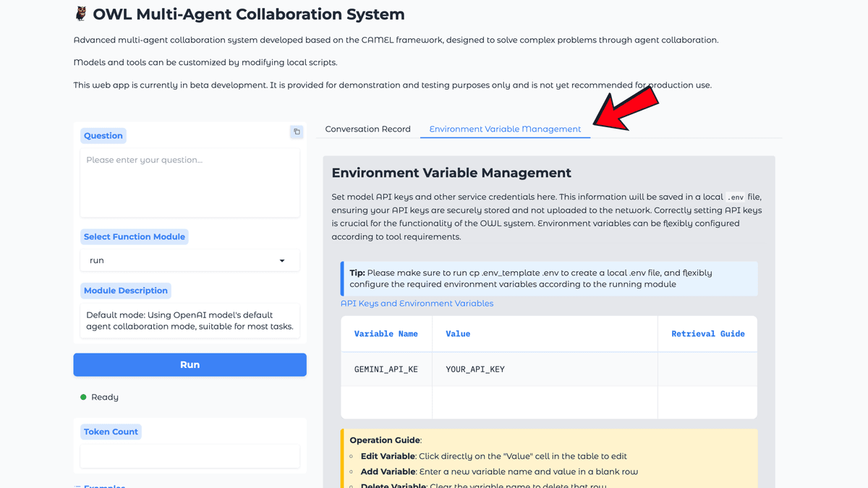Click the owl logo in the title
The image size is (868, 488).
point(81,14)
